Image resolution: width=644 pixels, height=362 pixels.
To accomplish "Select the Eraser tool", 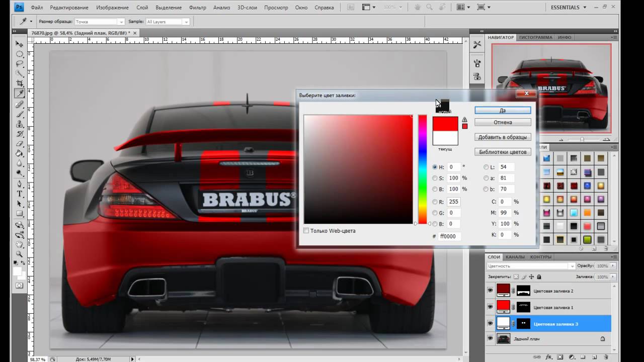I will 20,143.
